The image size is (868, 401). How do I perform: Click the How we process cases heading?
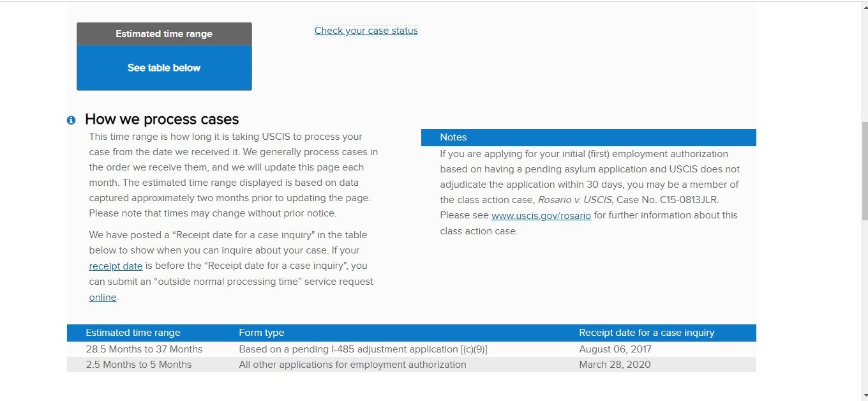click(x=162, y=119)
